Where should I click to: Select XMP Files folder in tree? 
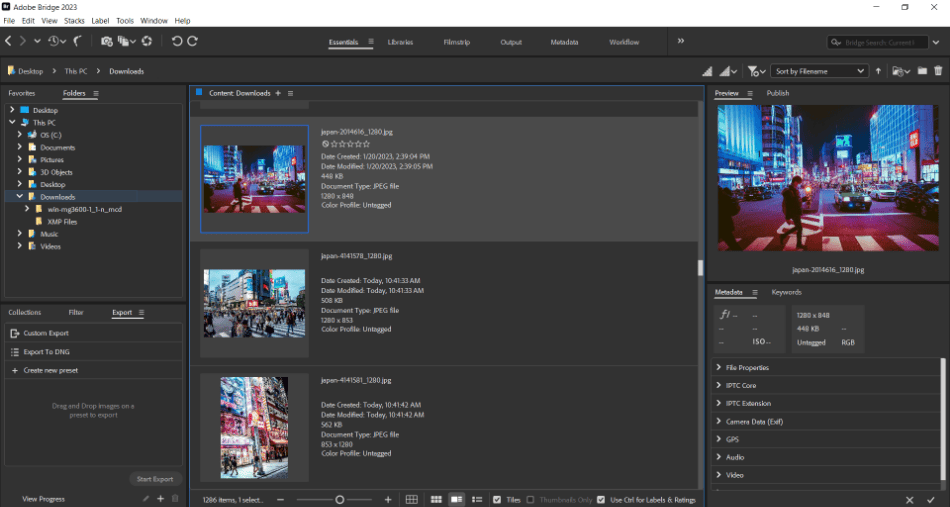[x=62, y=222]
